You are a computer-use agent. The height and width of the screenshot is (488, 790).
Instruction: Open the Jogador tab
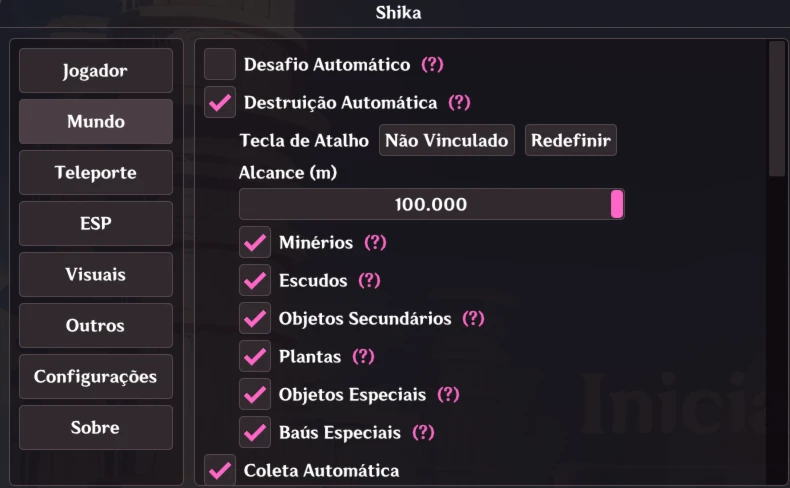(x=95, y=71)
